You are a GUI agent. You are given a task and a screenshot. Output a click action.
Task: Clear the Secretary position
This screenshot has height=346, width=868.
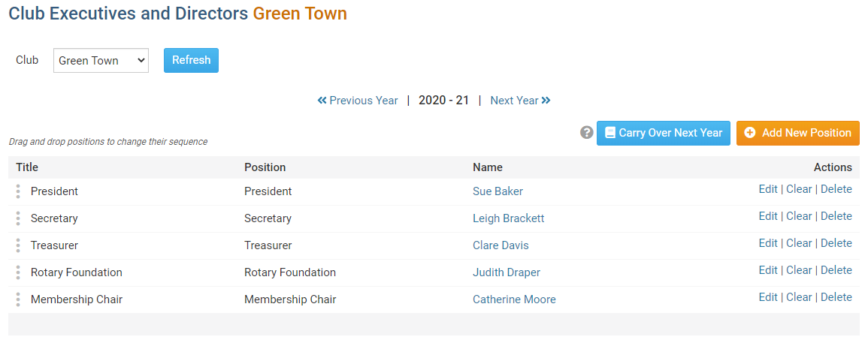(799, 216)
